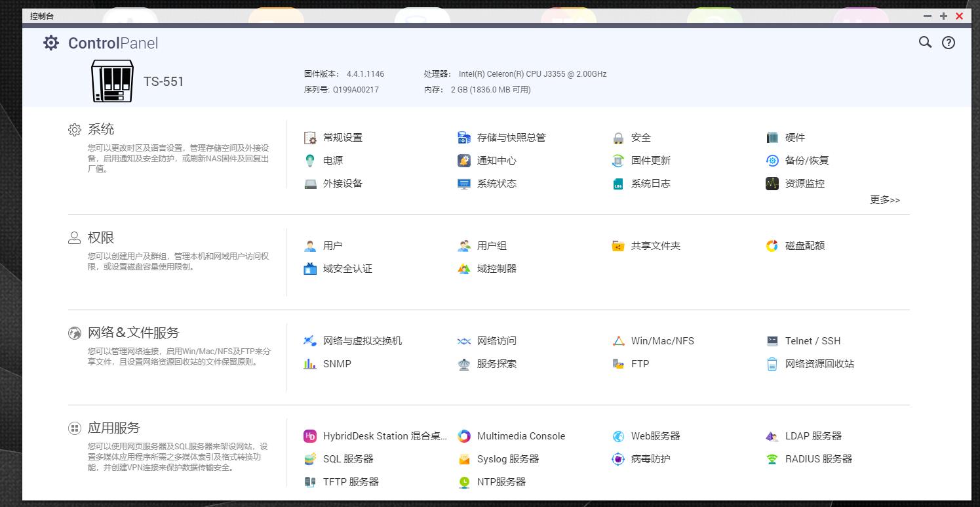Configure 磁盘配额 disk quota

click(x=804, y=245)
